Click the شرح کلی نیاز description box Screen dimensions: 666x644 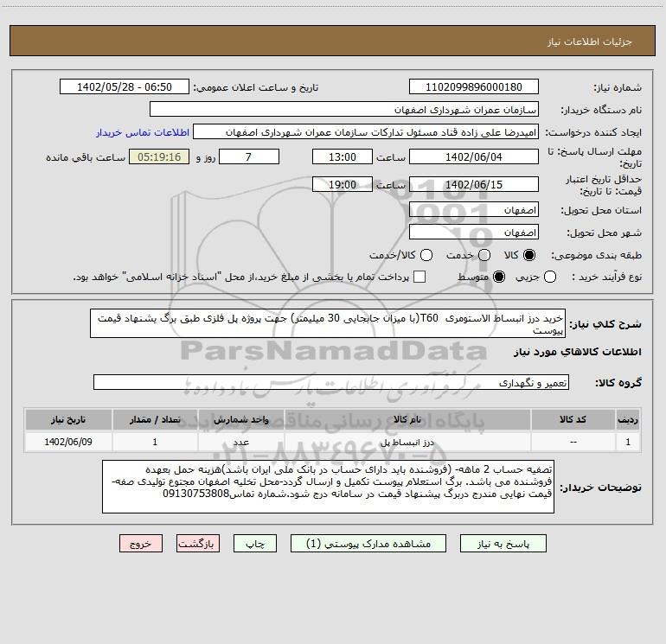(x=328, y=323)
